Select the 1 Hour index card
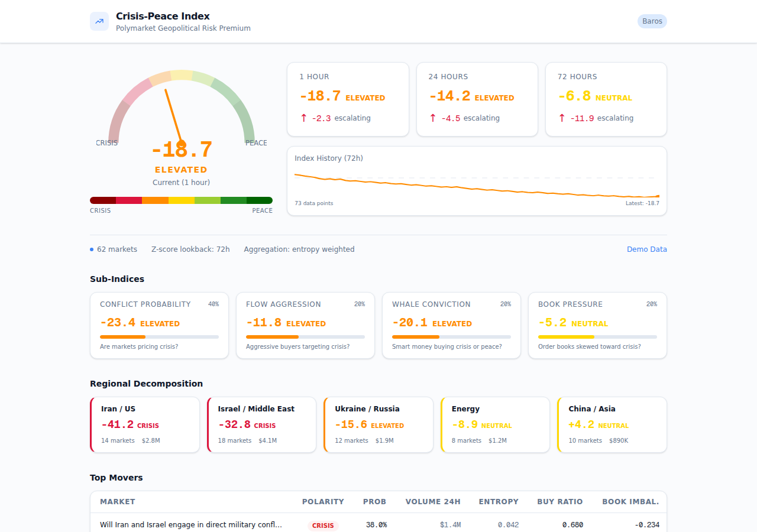757x532 pixels. pyautogui.click(x=348, y=99)
